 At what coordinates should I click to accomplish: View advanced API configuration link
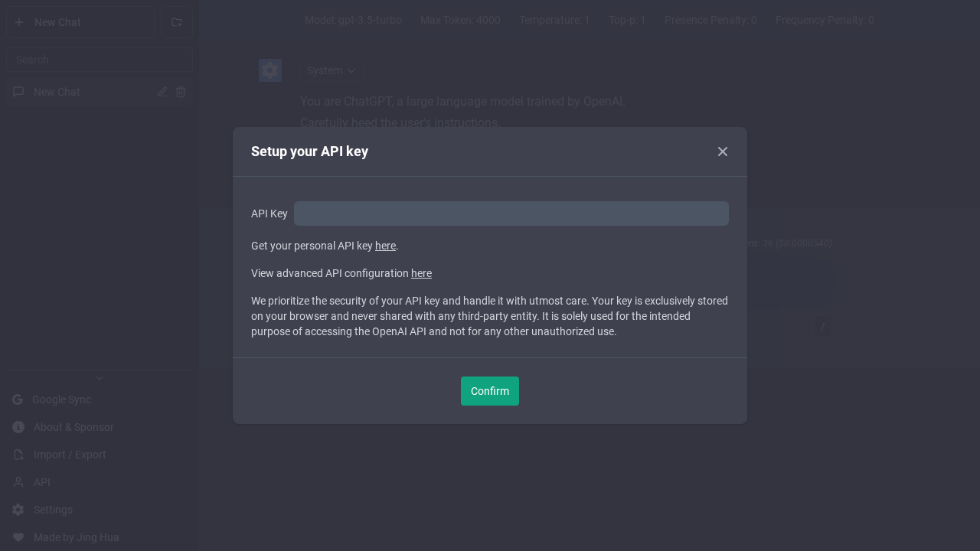point(421,273)
